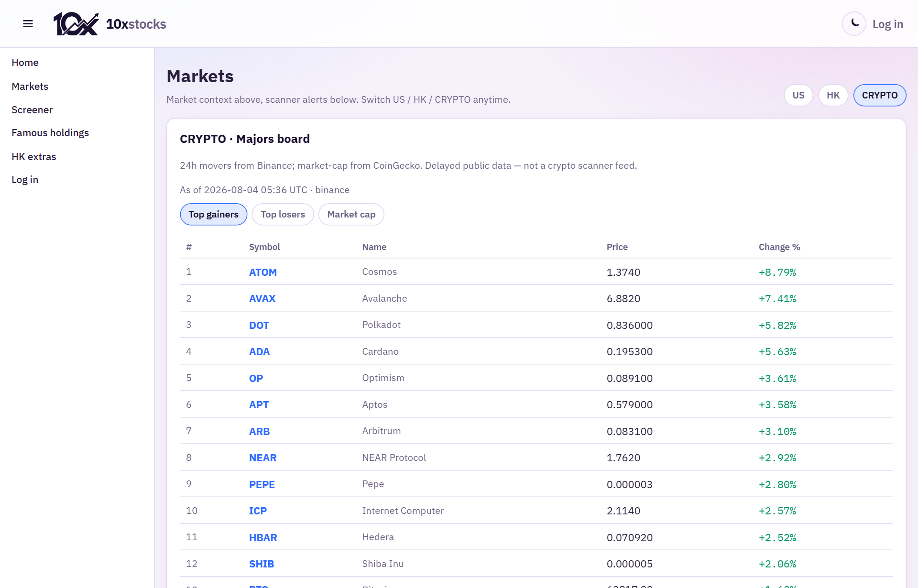The image size is (918, 588).
Task: Click the +5.63% change value
Action: [x=777, y=352]
